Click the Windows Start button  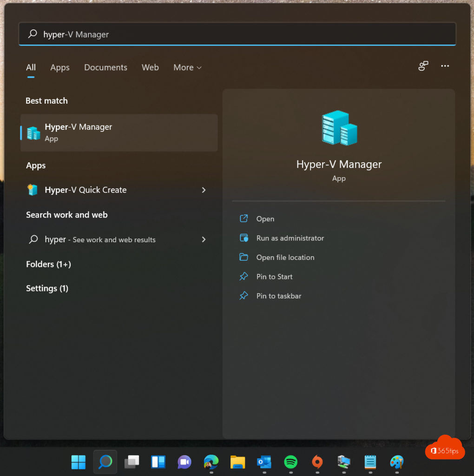[x=79, y=462]
